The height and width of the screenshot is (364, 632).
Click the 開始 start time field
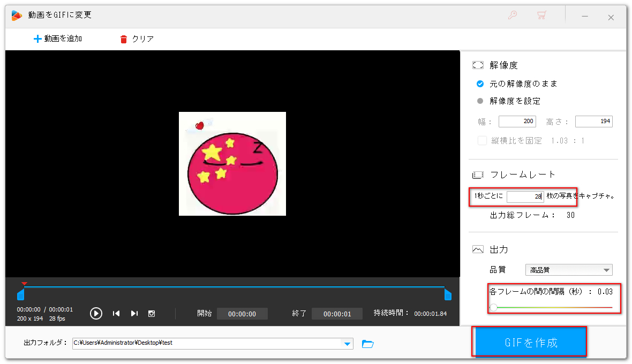pos(242,314)
